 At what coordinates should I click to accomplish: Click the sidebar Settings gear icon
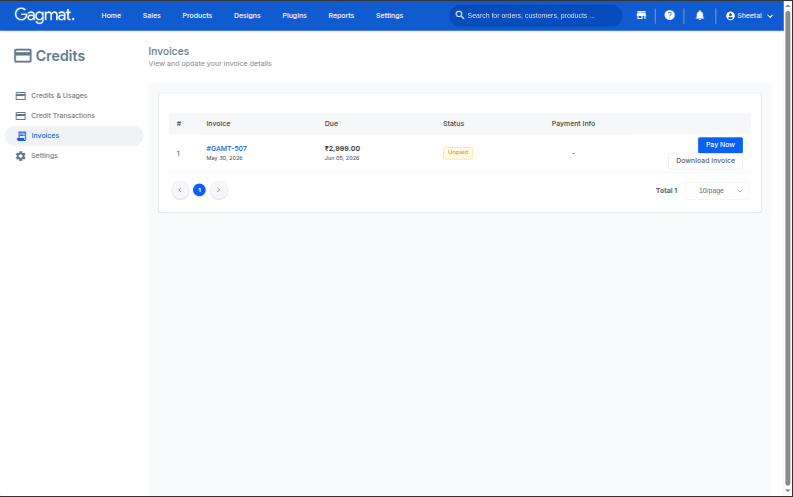tap(21, 156)
